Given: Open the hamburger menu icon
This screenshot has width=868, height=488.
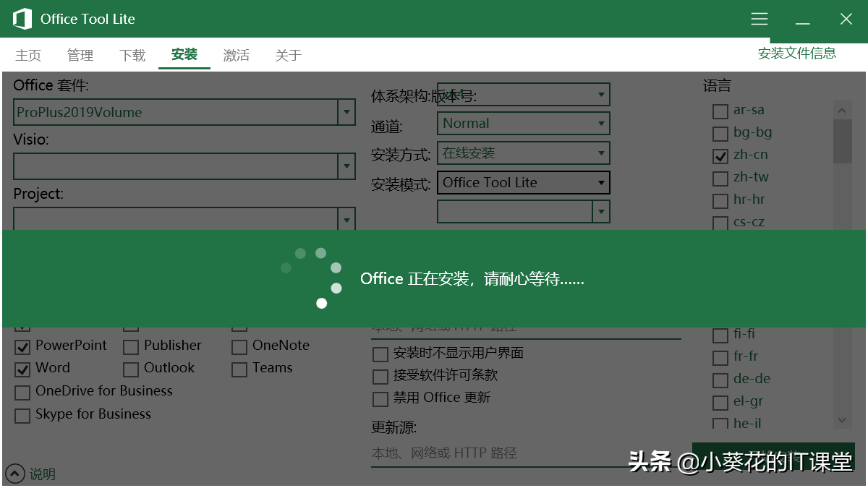Looking at the screenshot, I should [x=759, y=19].
